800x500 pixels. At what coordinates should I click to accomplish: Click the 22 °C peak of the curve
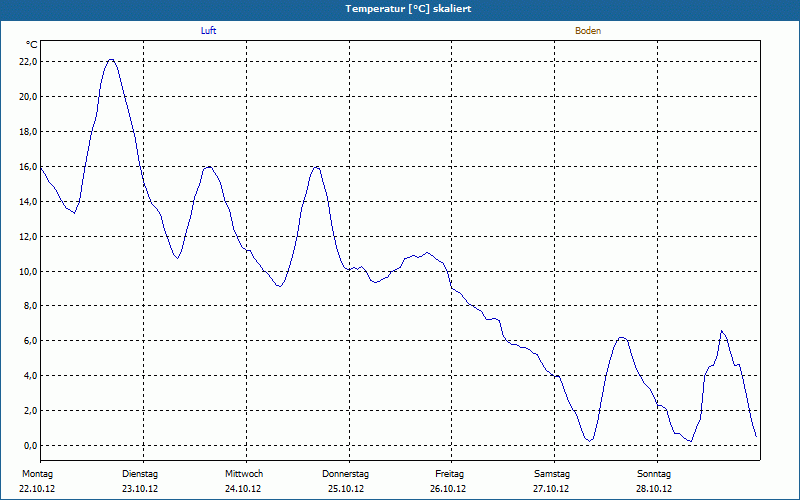(111, 60)
